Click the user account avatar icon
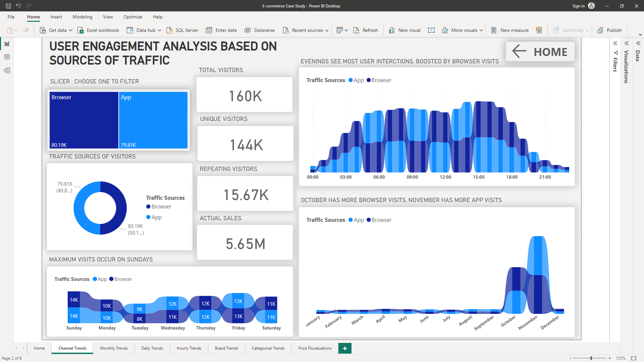 pyautogui.click(x=592, y=6)
